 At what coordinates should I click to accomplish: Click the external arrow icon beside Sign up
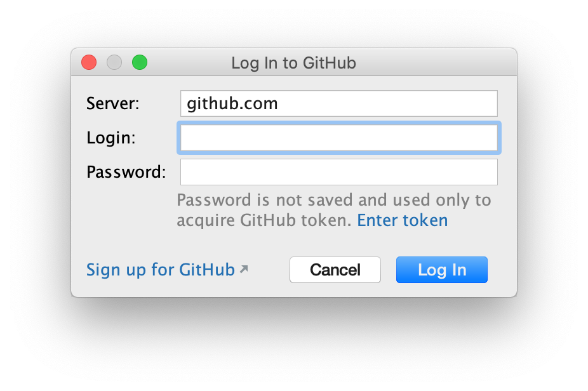244,269
